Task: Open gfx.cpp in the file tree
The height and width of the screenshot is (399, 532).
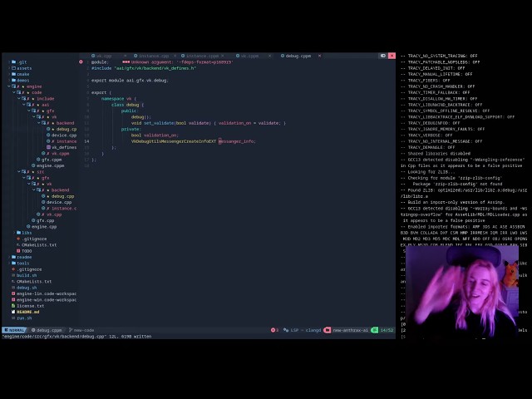Action: [x=42, y=220]
